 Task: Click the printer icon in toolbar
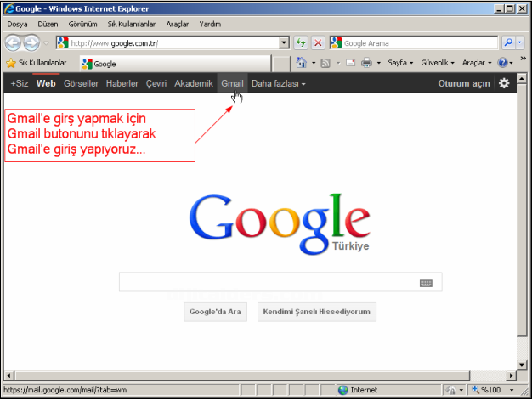click(366, 63)
